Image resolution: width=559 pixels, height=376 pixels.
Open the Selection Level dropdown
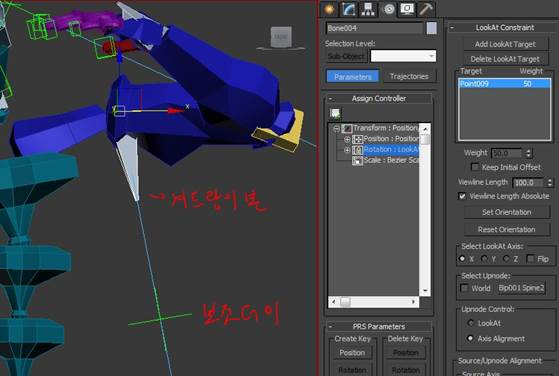click(x=403, y=56)
